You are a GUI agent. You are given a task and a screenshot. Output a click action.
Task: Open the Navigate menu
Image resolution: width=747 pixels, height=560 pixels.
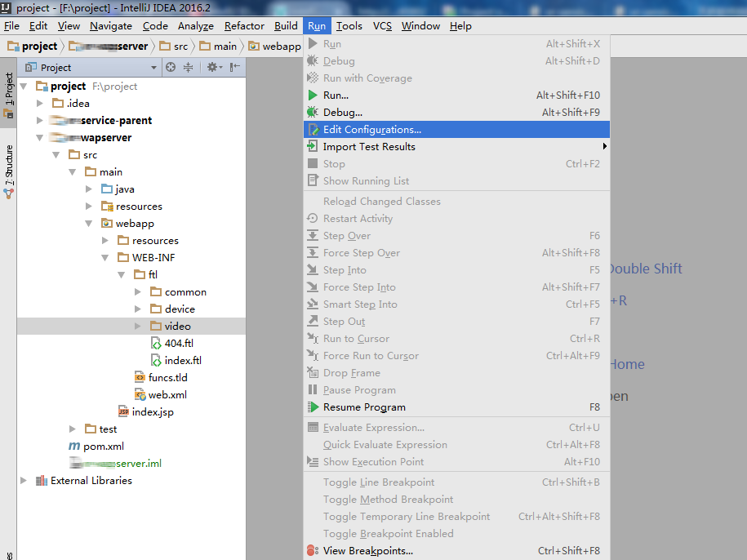tap(110, 26)
